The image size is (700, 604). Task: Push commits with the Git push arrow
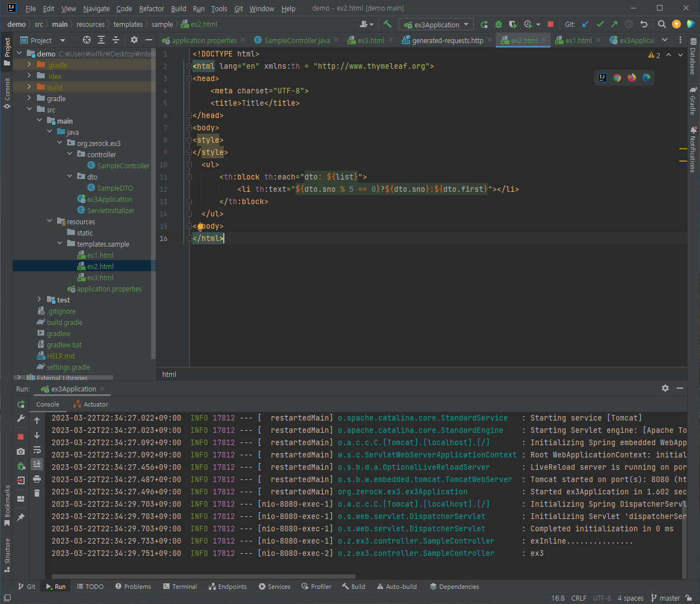(614, 24)
